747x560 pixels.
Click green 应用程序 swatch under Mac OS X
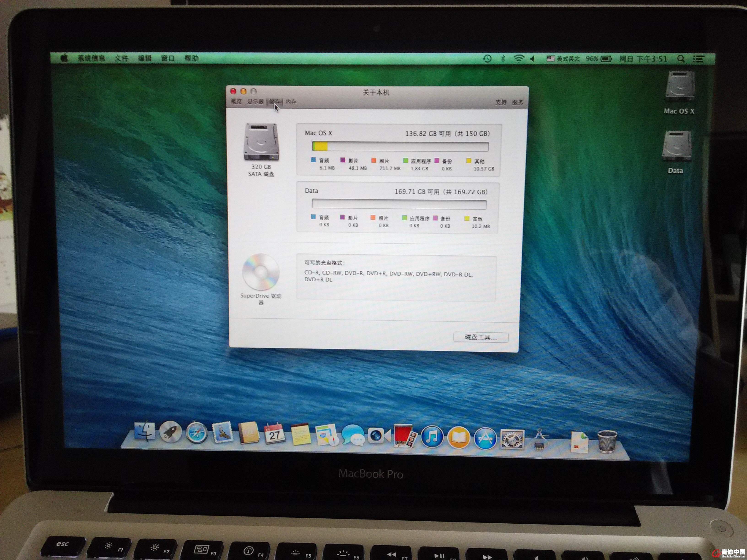click(x=406, y=160)
